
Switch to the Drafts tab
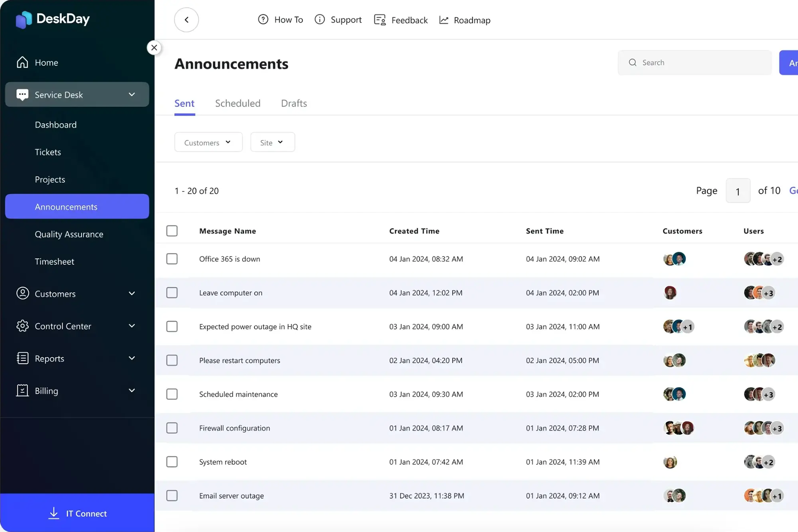[x=294, y=103]
